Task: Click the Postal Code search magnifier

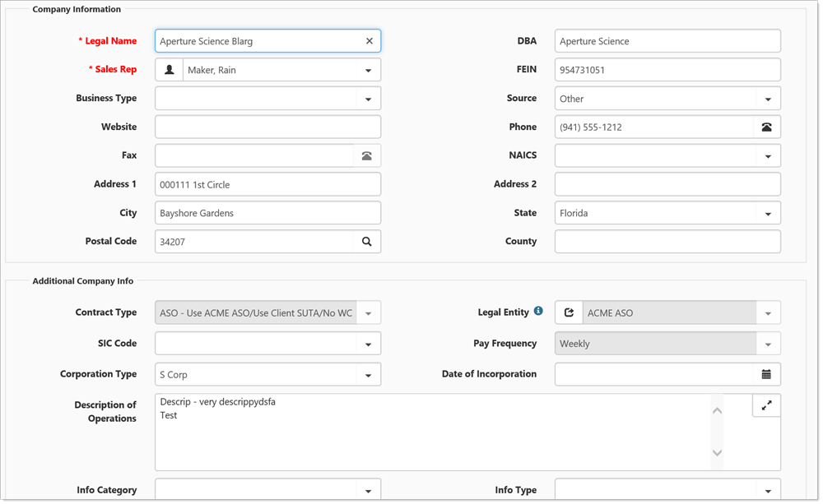Action: point(367,242)
